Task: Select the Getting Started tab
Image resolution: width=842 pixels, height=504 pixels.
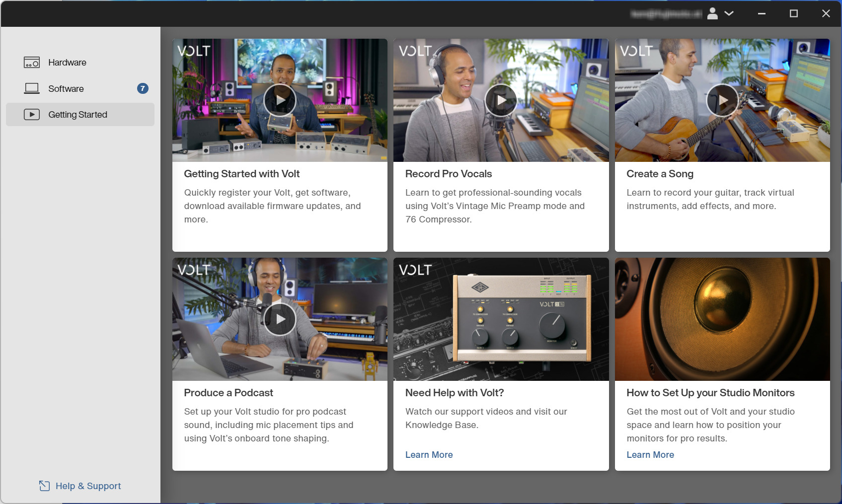Action: pos(80,115)
